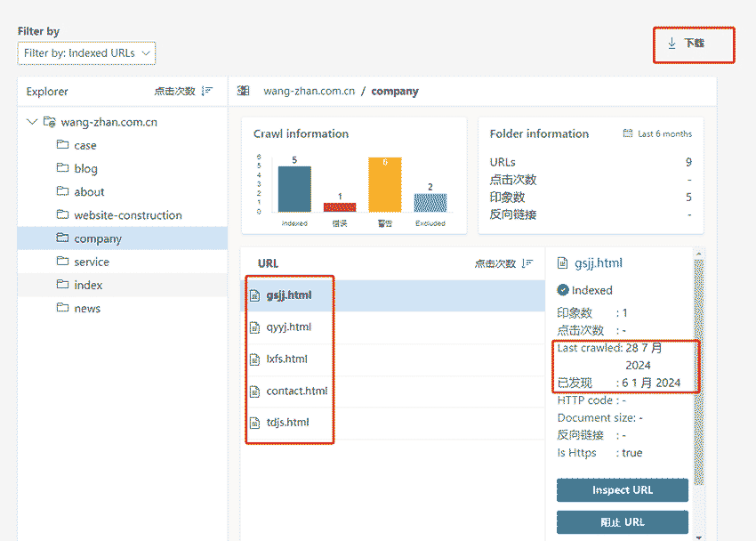Click the about folder icon
This screenshot has height=541, width=756.
tap(62, 191)
